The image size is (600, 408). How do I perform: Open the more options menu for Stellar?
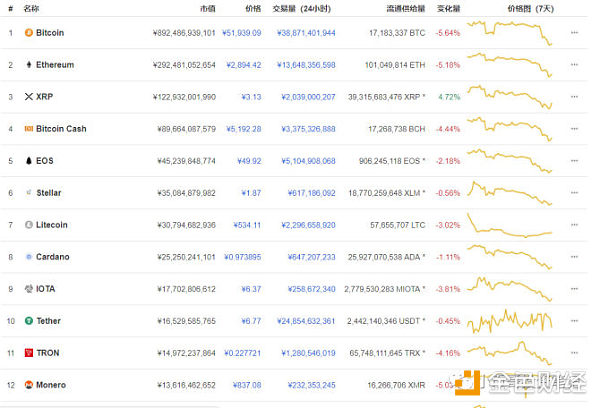(574, 193)
